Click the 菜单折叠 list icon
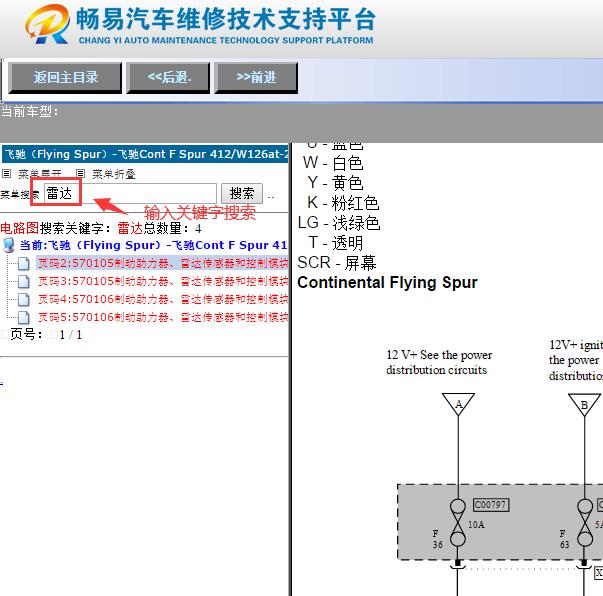This screenshot has width=603, height=596. pyautogui.click(x=80, y=173)
